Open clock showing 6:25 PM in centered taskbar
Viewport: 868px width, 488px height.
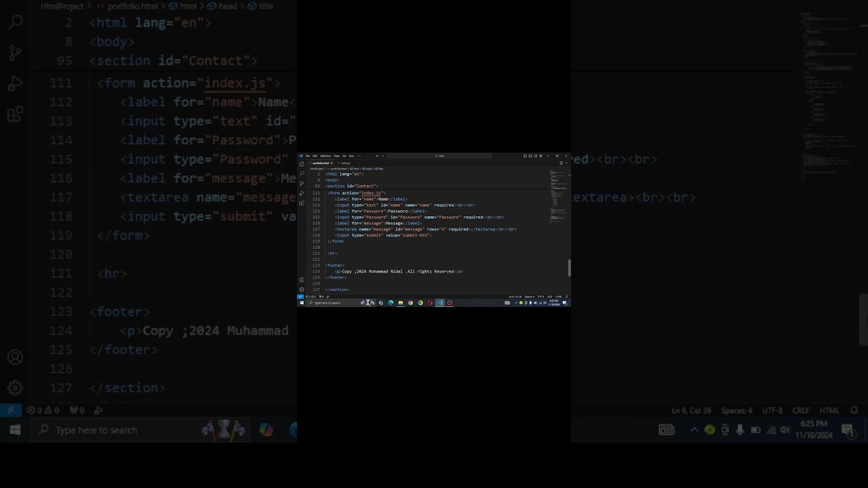tap(555, 303)
